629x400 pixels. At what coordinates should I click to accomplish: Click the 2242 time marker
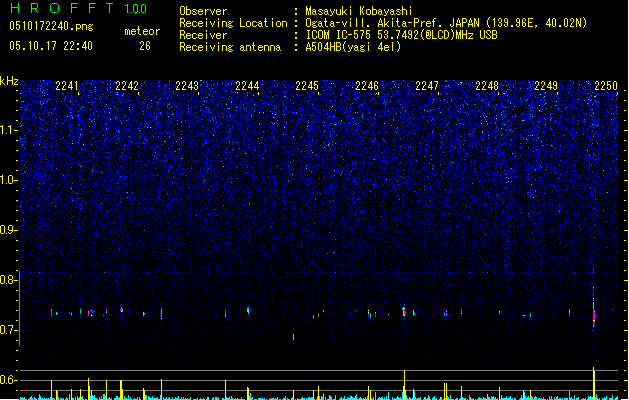click(127, 86)
